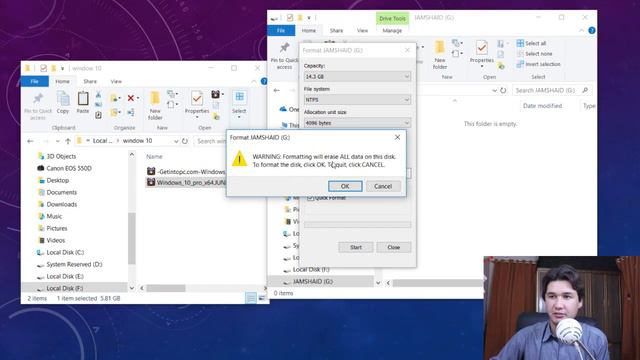
Task: Click Close in Format JAMSHAID dialog
Action: [x=393, y=247]
